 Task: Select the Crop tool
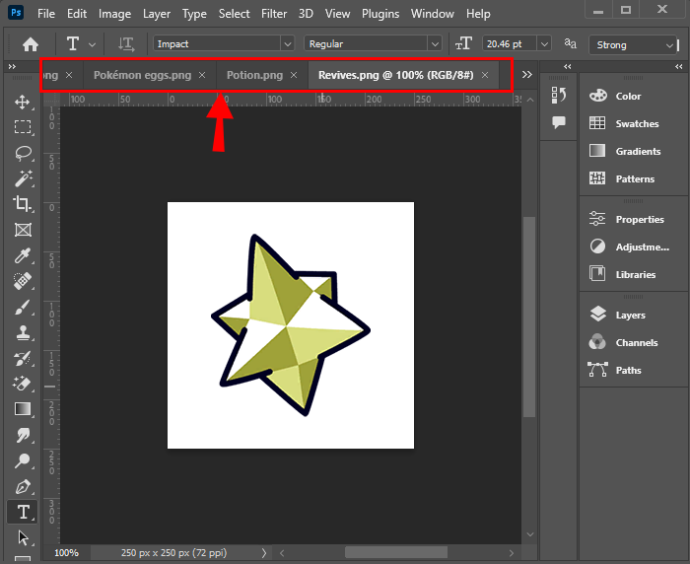[x=22, y=204]
